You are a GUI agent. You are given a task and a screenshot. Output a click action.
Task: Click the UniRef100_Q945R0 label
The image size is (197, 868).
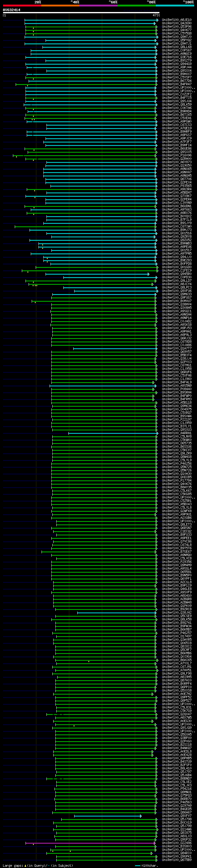[177, 274]
